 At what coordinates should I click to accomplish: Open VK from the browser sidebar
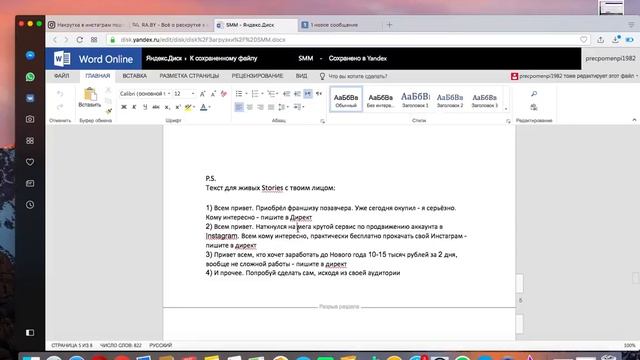pyautogui.click(x=30, y=98)
